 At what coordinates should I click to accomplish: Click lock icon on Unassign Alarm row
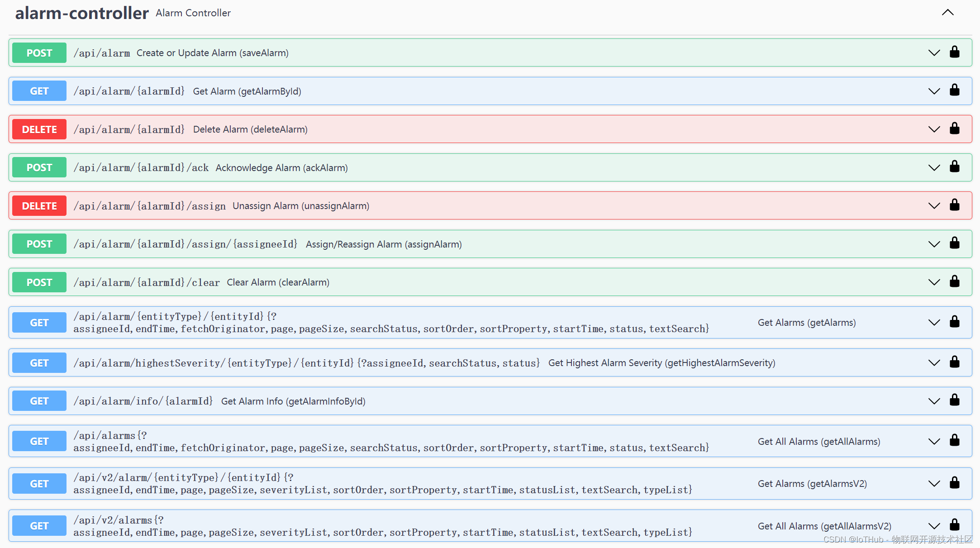pyautogui.click(x=955, y=205)
